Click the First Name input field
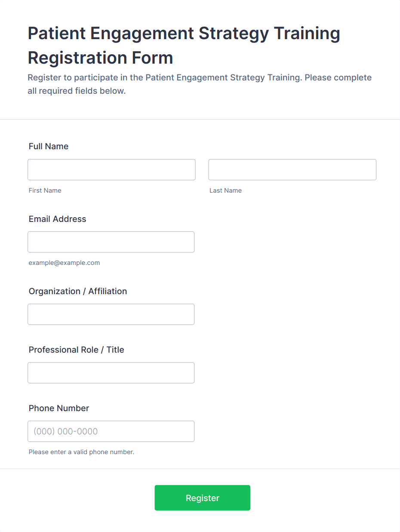The height and width of the screenshot is (532, 400). 111,170
